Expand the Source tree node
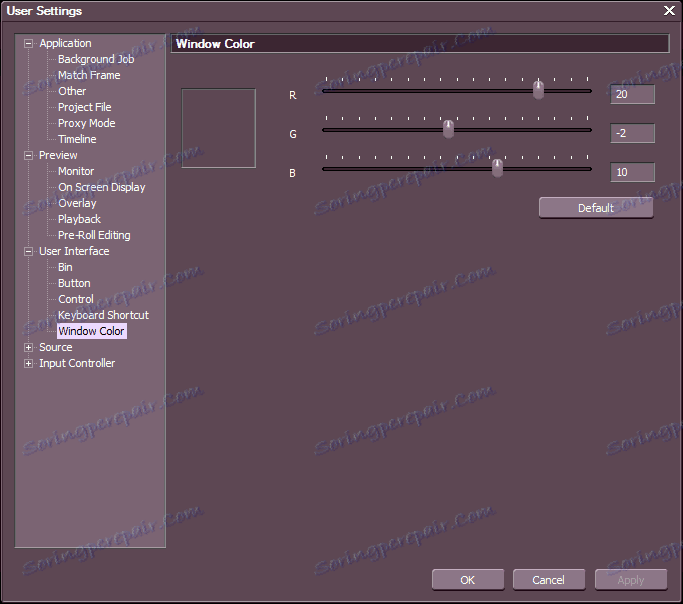683x604 pixels. 28,348
